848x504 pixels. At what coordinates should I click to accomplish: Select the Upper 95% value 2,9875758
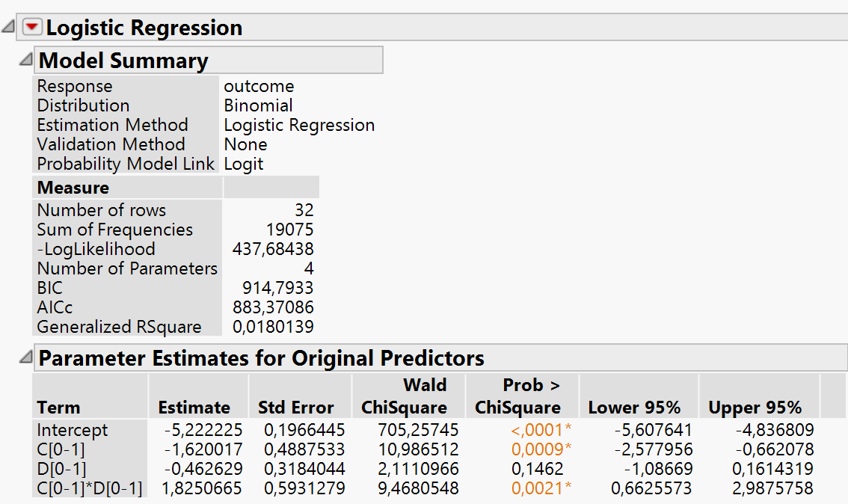point(772,488)
